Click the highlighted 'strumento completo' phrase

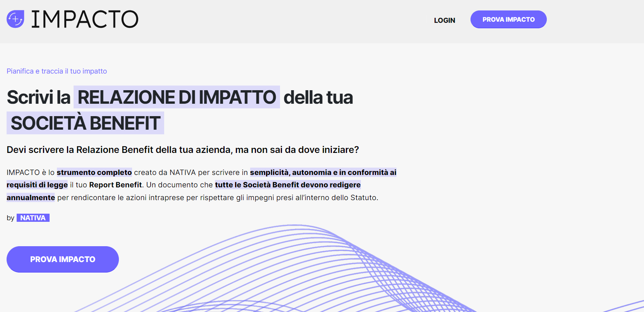click(94, 173)
